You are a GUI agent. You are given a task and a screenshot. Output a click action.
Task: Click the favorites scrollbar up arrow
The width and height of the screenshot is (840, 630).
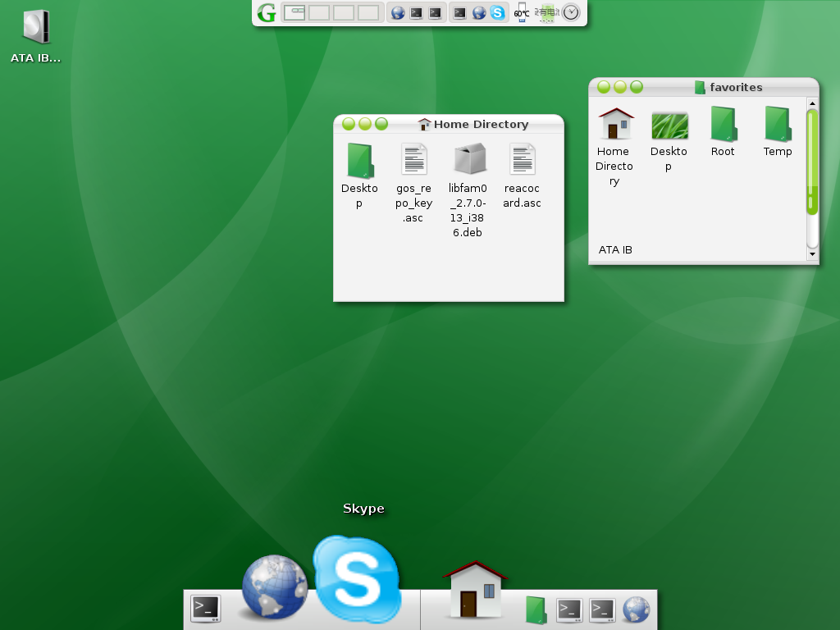click(812, 103)
